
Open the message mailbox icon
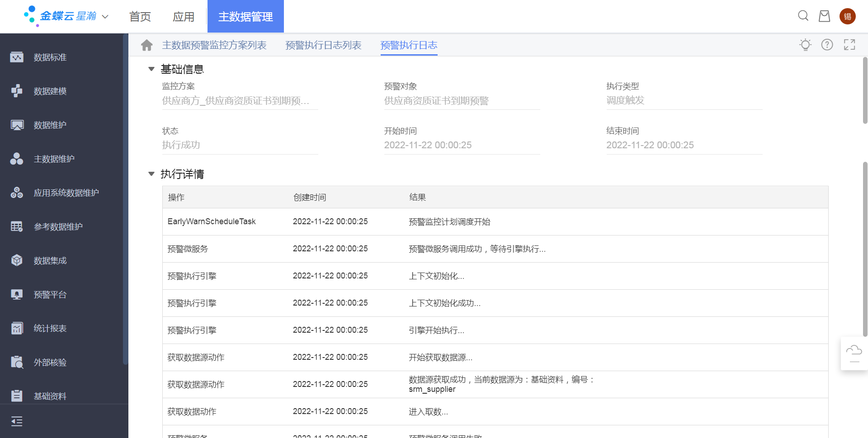825,16
